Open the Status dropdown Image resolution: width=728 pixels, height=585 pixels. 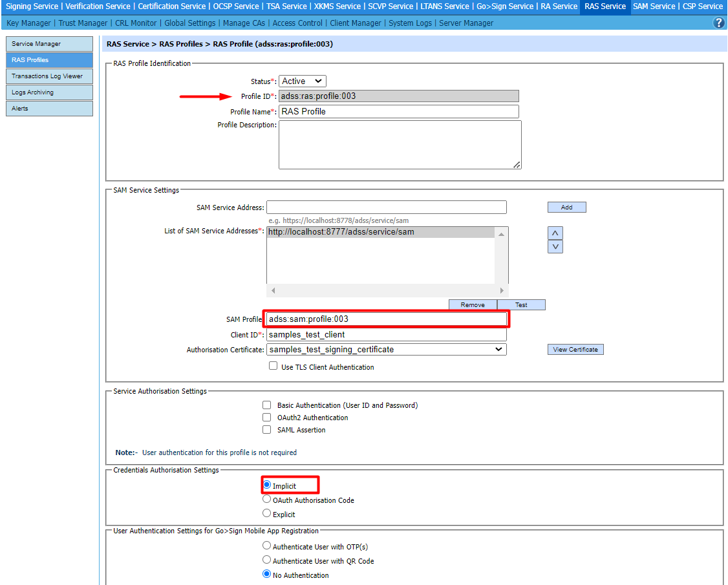click(303, 81)
